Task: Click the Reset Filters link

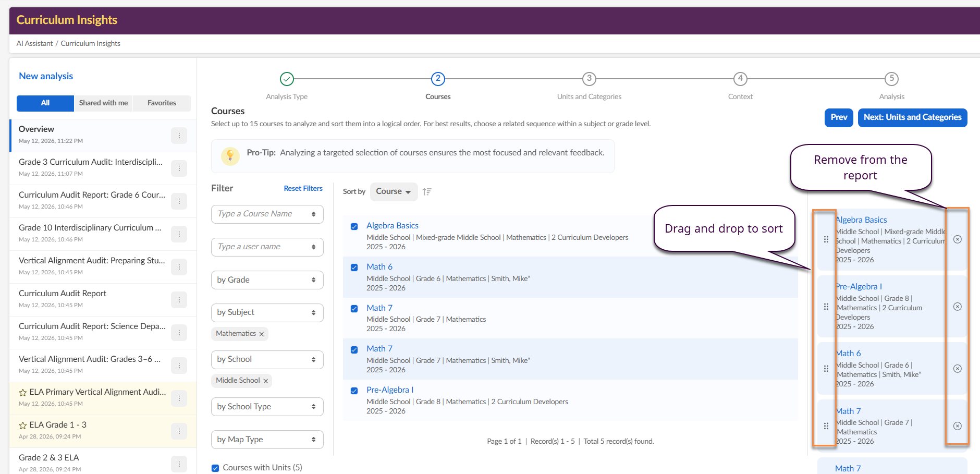Action: [x=303, y=189]
